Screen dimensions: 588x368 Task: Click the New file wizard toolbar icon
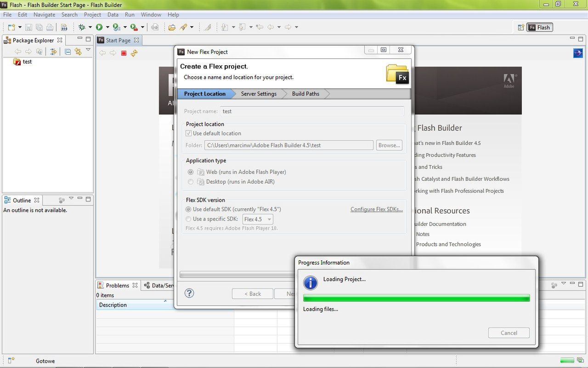tap(11, 27)
